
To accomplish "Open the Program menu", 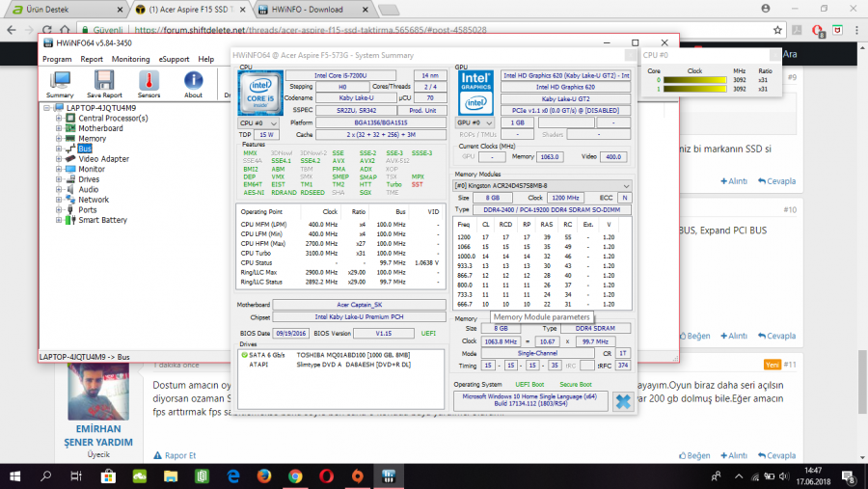I will (x=57, y=59).
